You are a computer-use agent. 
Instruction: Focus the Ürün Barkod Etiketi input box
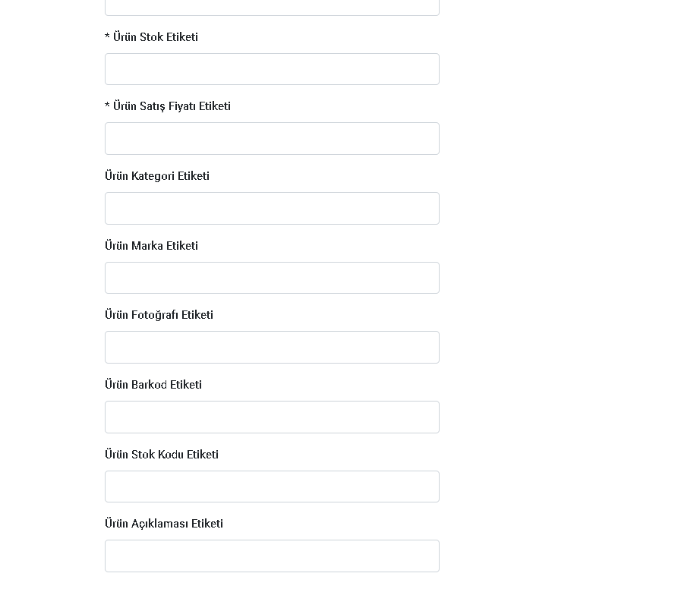tap(272, 417)
